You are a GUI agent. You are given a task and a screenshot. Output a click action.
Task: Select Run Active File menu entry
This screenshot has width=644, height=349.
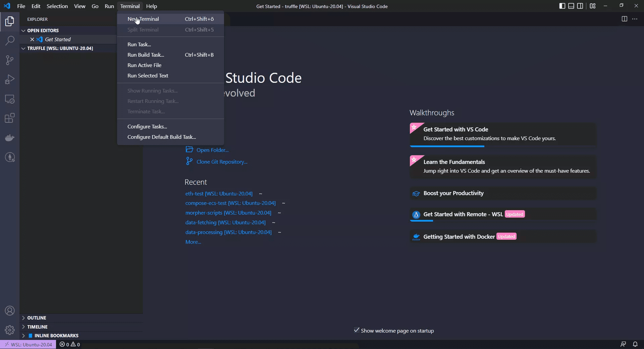(170, 65)
